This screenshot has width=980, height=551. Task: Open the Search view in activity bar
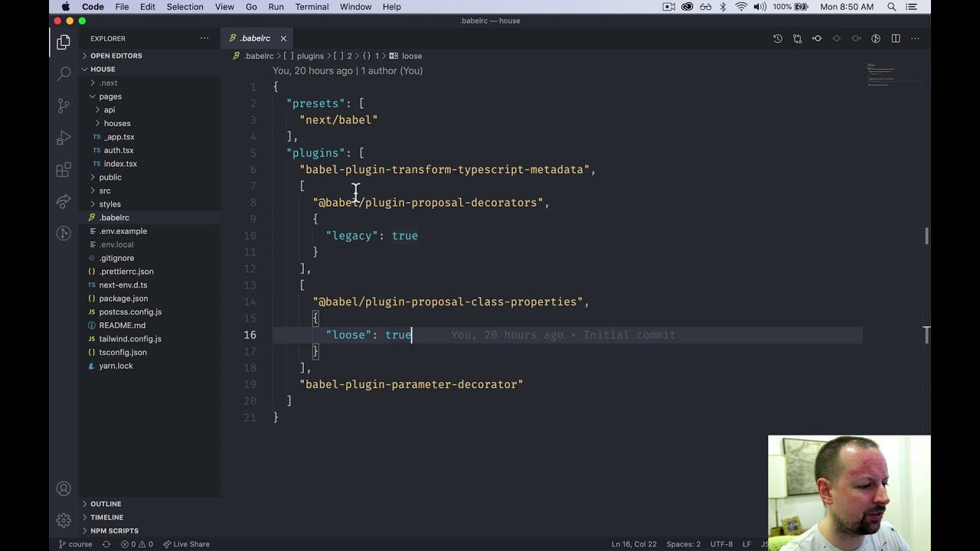[64, 73]
